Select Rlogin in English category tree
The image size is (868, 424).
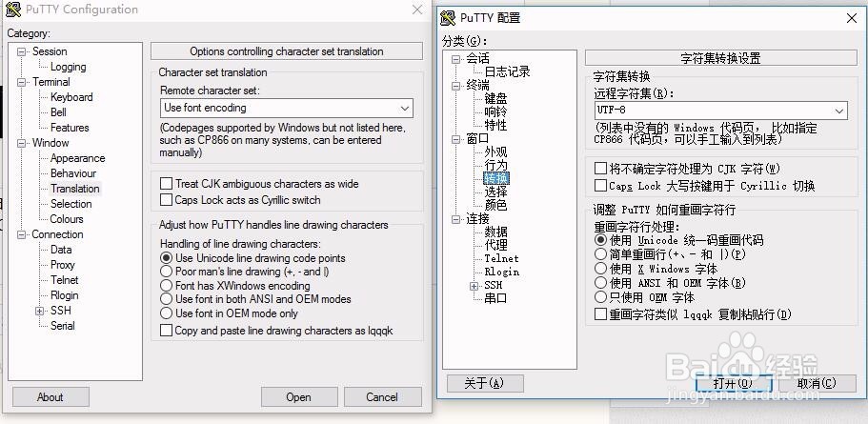[64, 295]
